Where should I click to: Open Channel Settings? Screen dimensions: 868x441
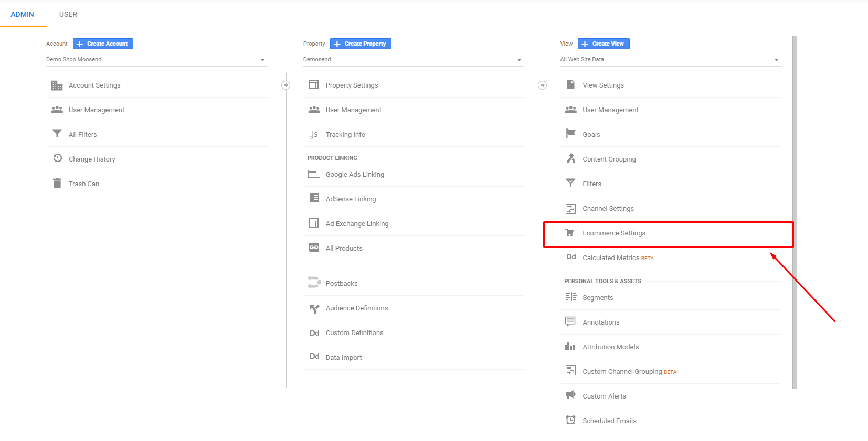tap(671, 208)
